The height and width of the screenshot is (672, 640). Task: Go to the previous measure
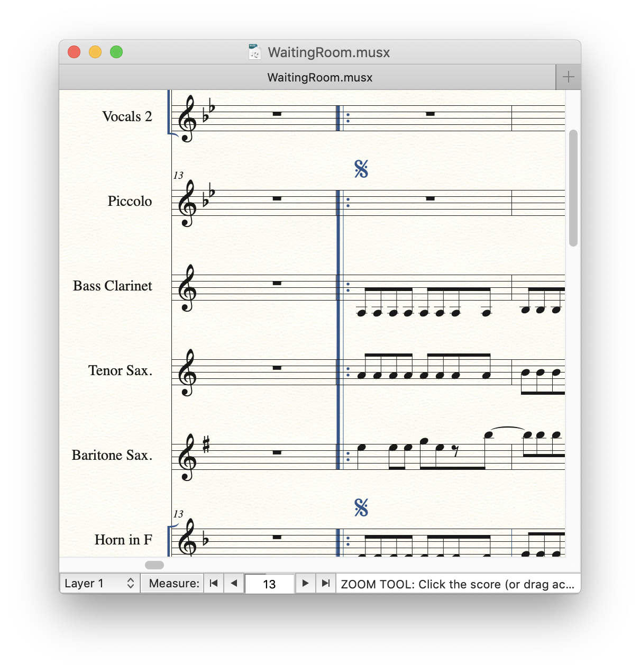(234, 583)
